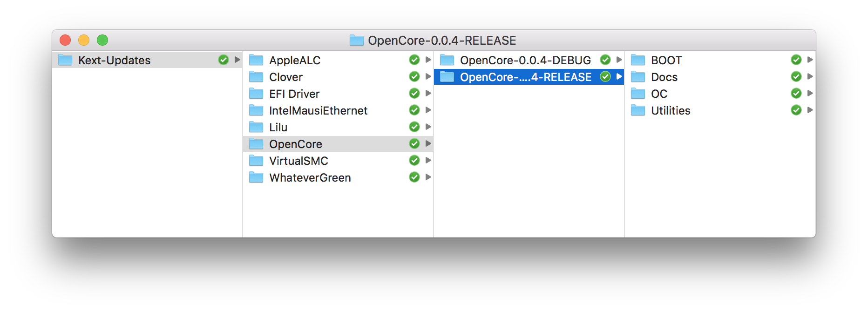Open the OpenCore folder entry
The image size is (868, 312).
pyautogui.click(x=338, y=144)
